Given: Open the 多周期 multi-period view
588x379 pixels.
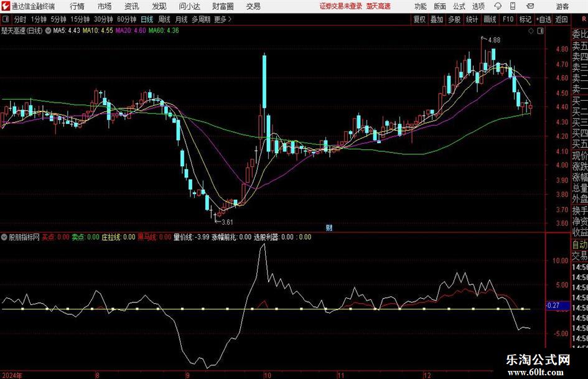Looking at the screenshot, I should click(201, 19).
